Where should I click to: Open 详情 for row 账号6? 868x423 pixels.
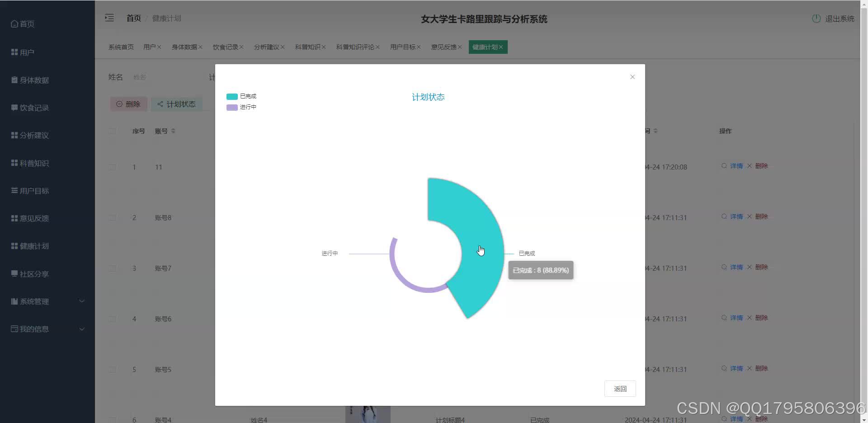tap(732, 318)
